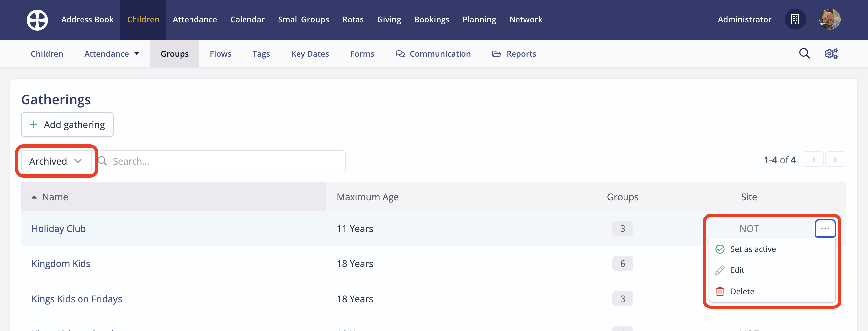This screenshot has height=331, width=868.
Task: Select the Children module in the top bar
Action: 143,20
